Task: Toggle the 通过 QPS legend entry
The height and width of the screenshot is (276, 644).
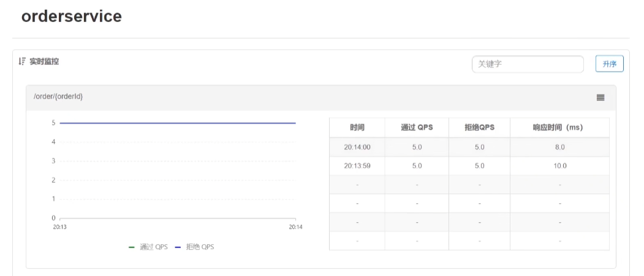Action: click(148, 247)
